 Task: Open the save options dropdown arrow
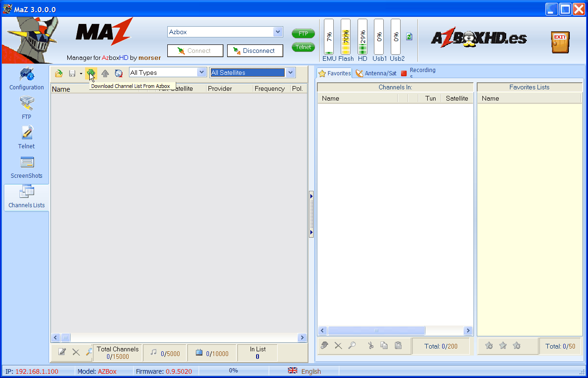click(x=81, y=73)
